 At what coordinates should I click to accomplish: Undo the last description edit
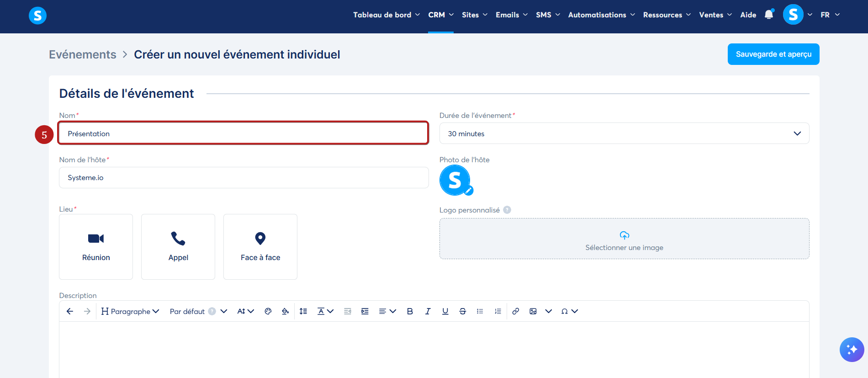coord(70,311)
